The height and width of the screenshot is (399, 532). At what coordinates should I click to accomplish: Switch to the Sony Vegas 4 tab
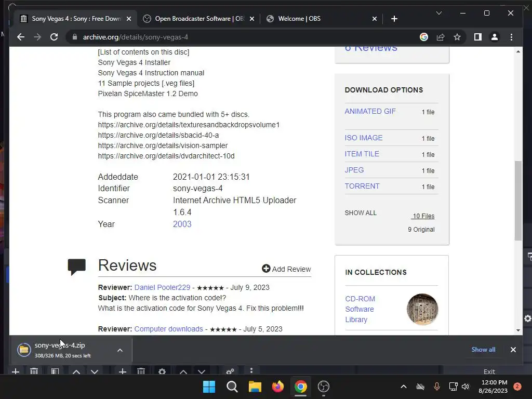(x=76, y=19)
